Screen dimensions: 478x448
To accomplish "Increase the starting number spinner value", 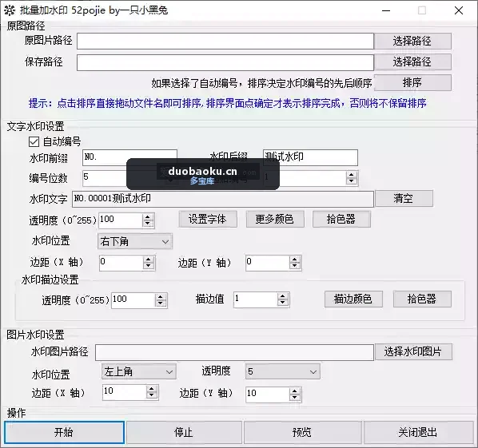I will pos(352,175).
